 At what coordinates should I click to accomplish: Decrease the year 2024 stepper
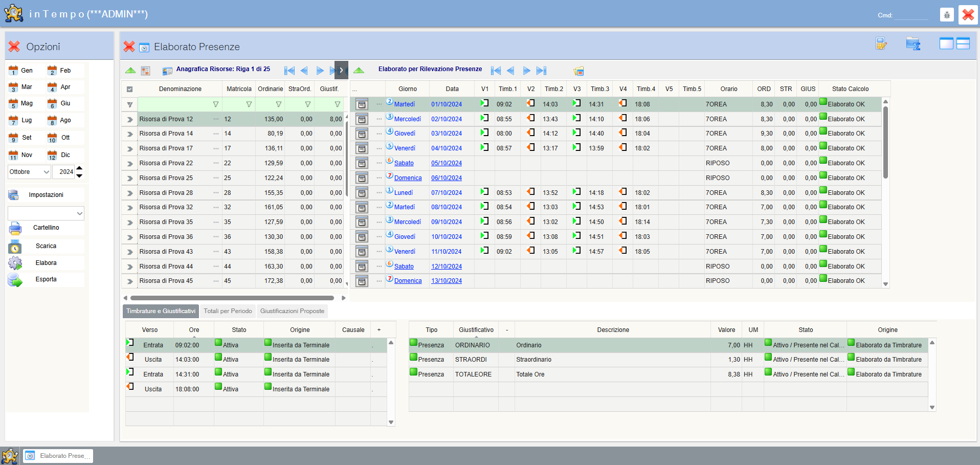pyautogui.click(x=79, y=176)
